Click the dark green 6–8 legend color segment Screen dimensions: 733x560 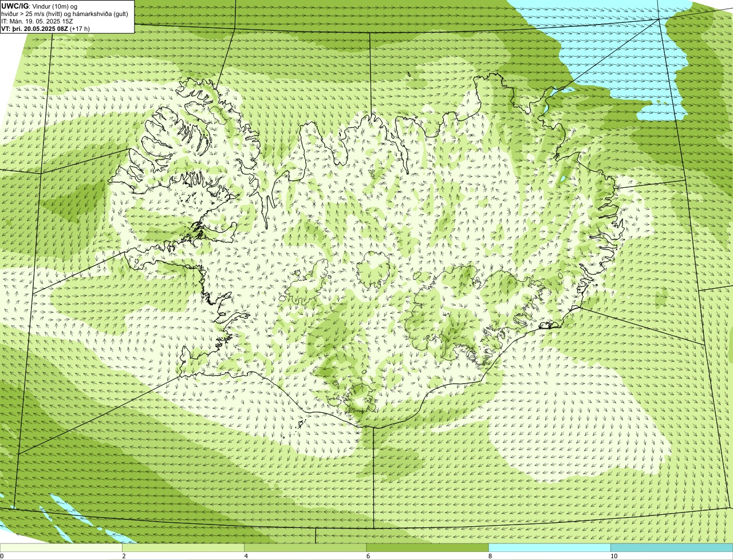pos(427,548)
